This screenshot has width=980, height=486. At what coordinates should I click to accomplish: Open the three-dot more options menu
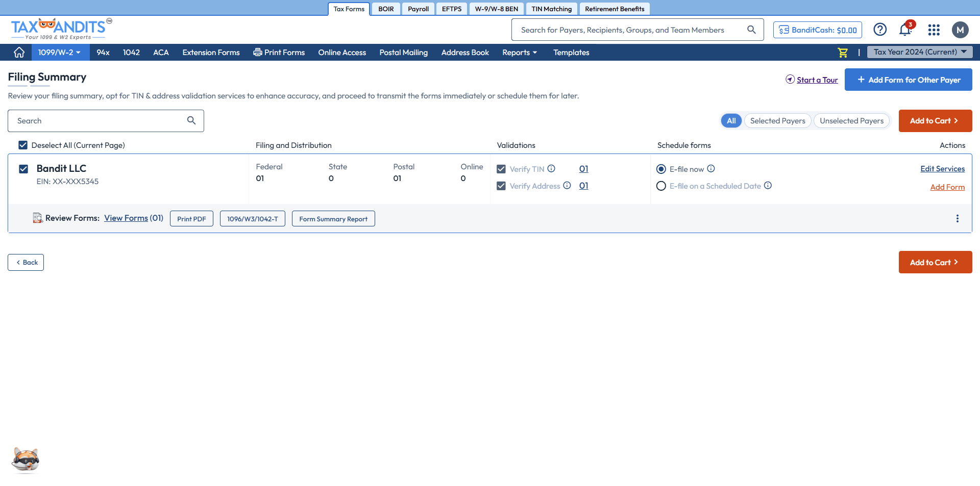pyautogui.click(x=957, y=219)
